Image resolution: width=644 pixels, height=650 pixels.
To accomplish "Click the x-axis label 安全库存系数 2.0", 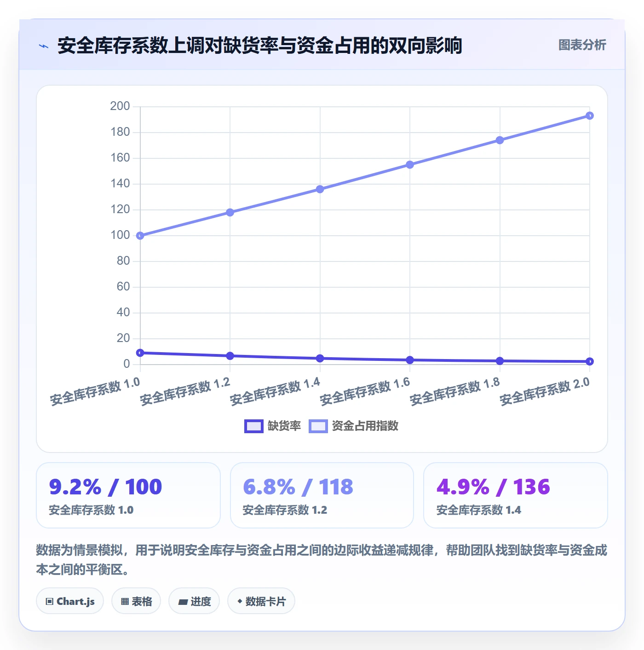I will click(545, 391).
